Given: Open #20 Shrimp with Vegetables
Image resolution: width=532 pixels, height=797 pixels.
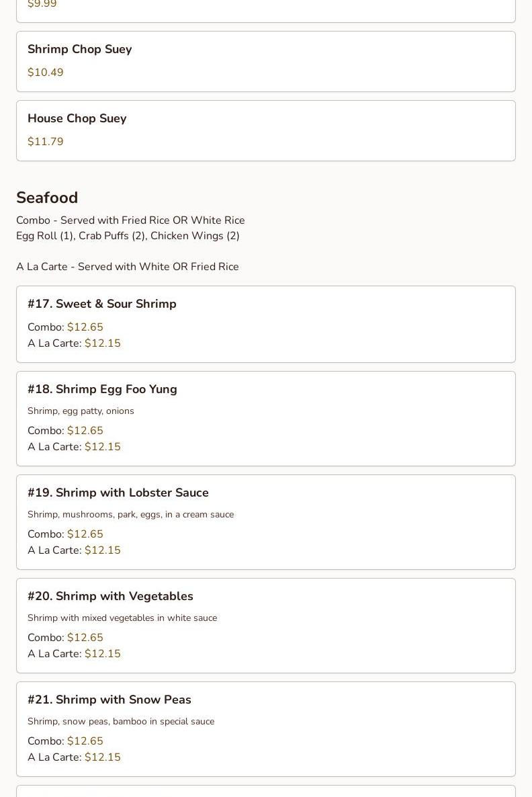Looking at the screenshot, I should point(110,596).
